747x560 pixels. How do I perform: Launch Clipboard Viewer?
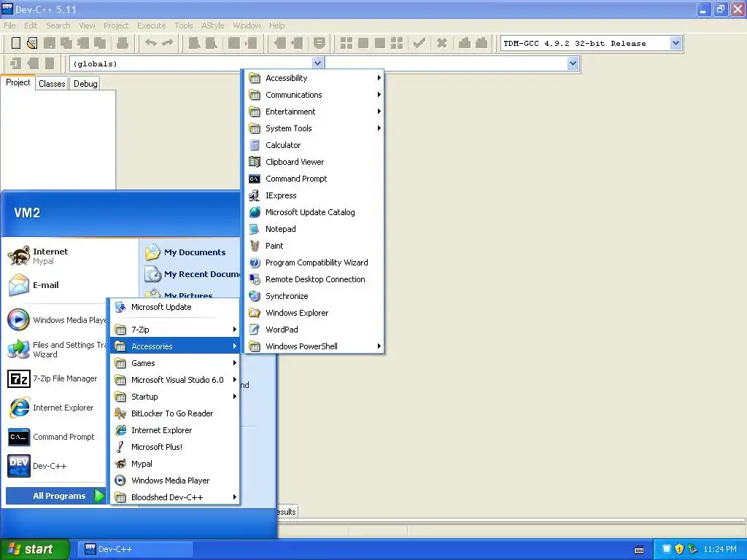pos(314,162)
